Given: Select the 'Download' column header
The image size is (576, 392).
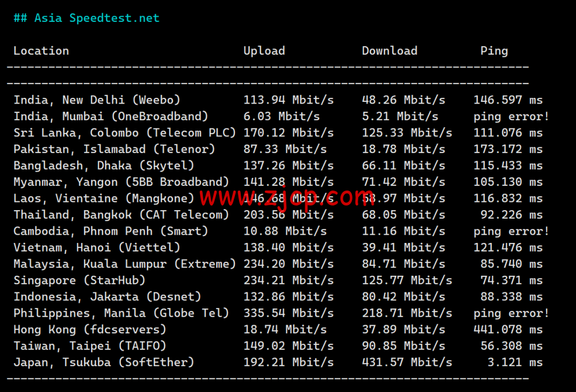Looking at the screenshot, I should click(x=389, y=51).
